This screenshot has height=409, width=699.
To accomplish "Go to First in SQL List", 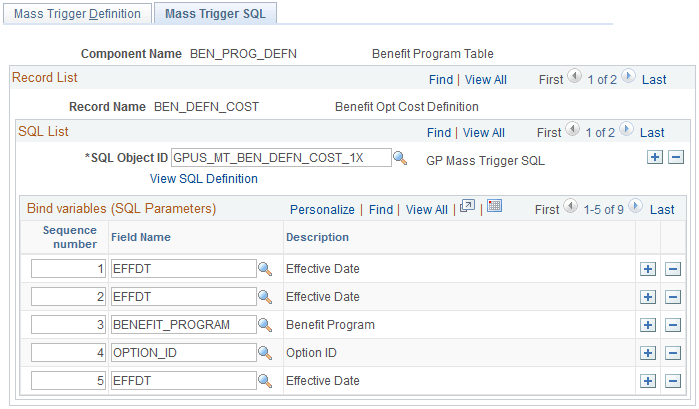I will 549,133.
